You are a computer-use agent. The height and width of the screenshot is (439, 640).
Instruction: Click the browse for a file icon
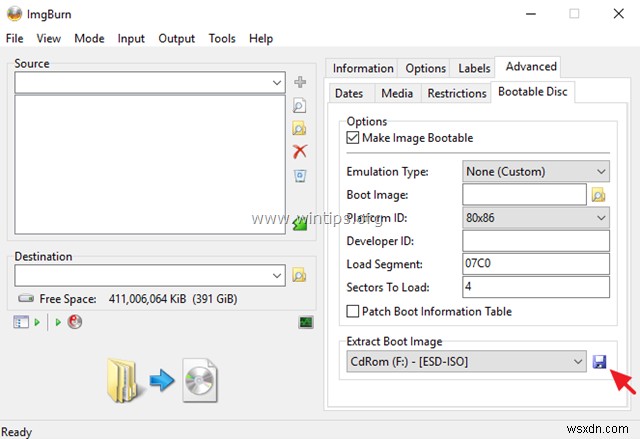pyautogui.click(x=300, y=105)
